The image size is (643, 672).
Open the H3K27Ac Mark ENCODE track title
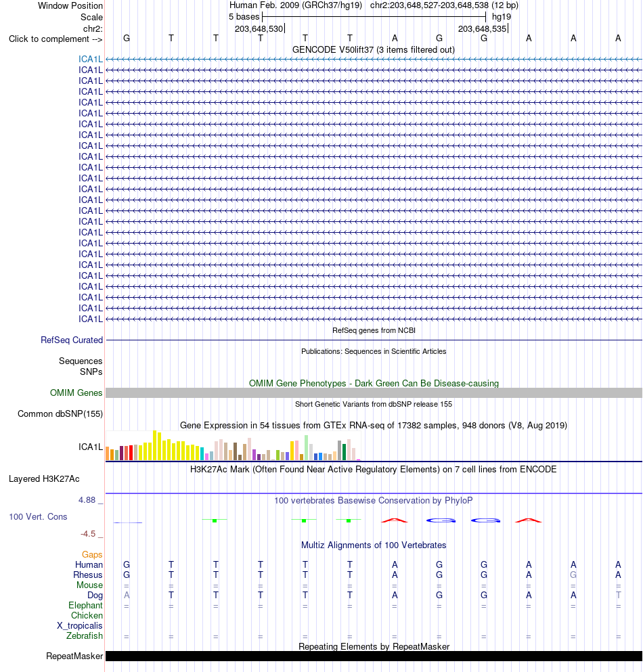(374, 469)
